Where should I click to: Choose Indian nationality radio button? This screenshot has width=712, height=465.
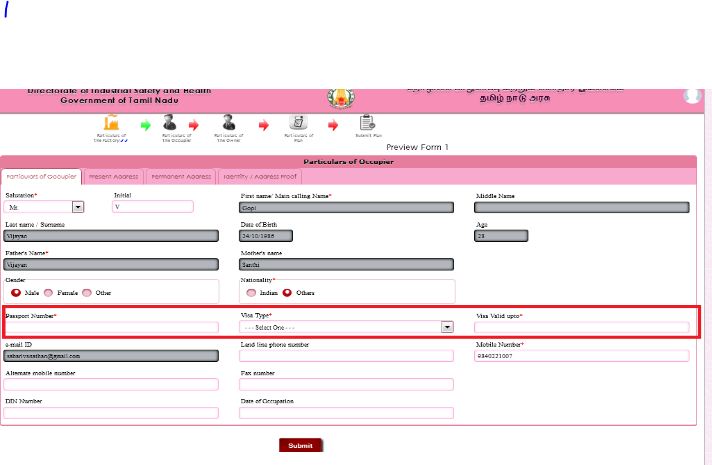point(251,292)
